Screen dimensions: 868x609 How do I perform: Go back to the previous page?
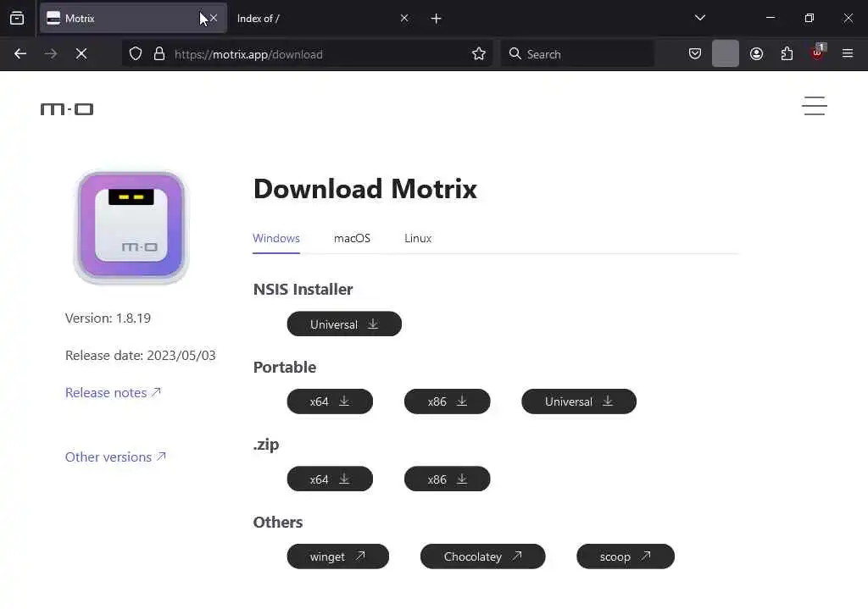tap(20, 53)
